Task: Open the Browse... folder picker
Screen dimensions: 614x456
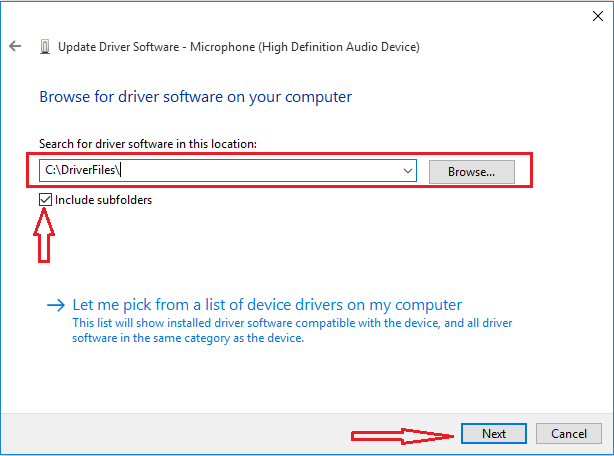Action: pyautogui.click(x=471, y=172)
